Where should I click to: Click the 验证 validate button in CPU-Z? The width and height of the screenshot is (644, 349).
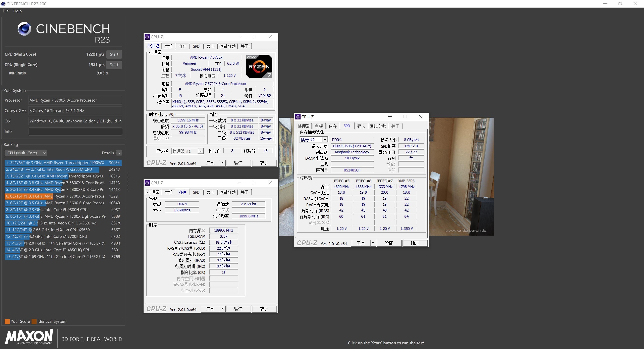coord(238,163)
